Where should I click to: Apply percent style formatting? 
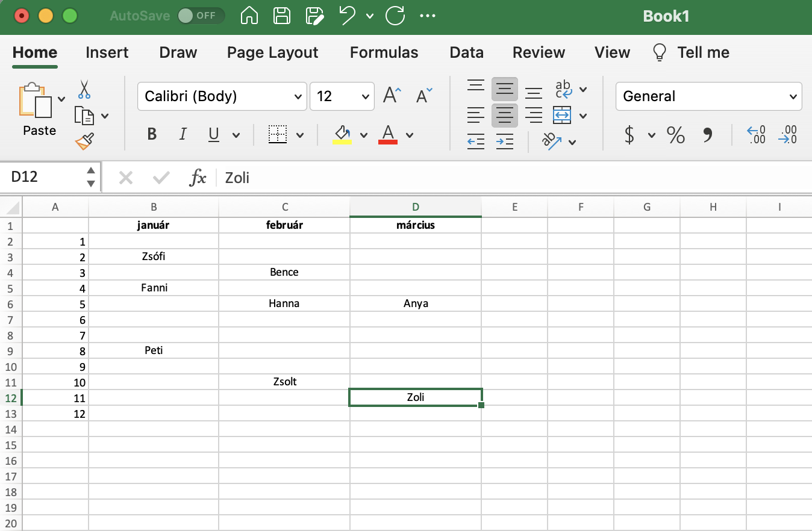[x=675, y=135]
